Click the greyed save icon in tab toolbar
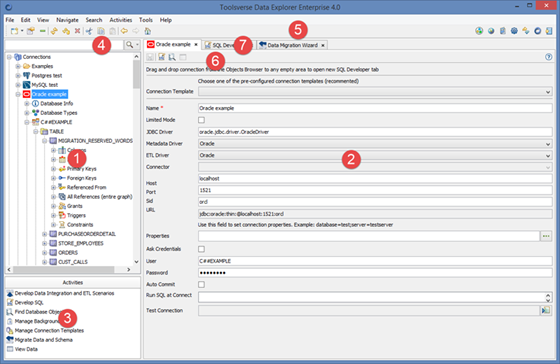The width and height of the screenshot is (560, 364). tap(150, 57)
